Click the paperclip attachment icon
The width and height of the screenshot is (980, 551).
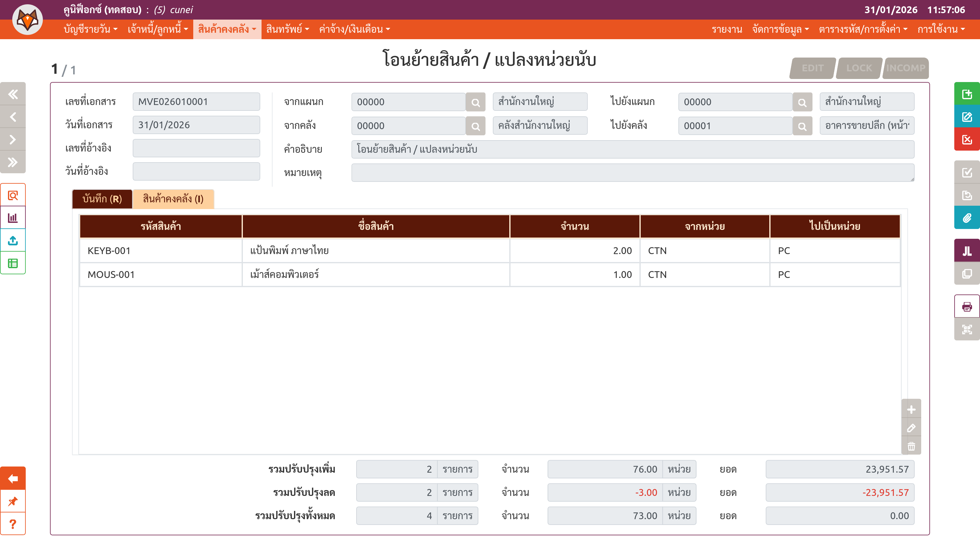tap(967, 218)
